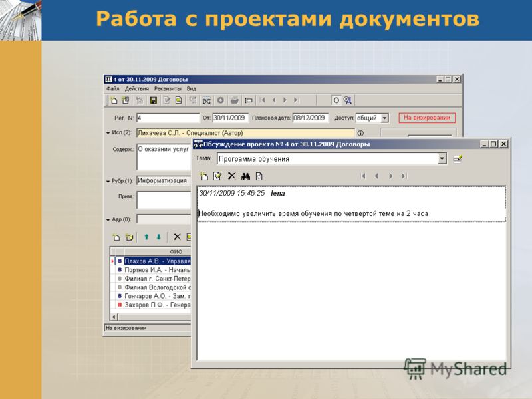Expand the Адр.(0) section arrow
This screenshot has width=532, height=399.
pyautogui.click(x=108, y=220)
